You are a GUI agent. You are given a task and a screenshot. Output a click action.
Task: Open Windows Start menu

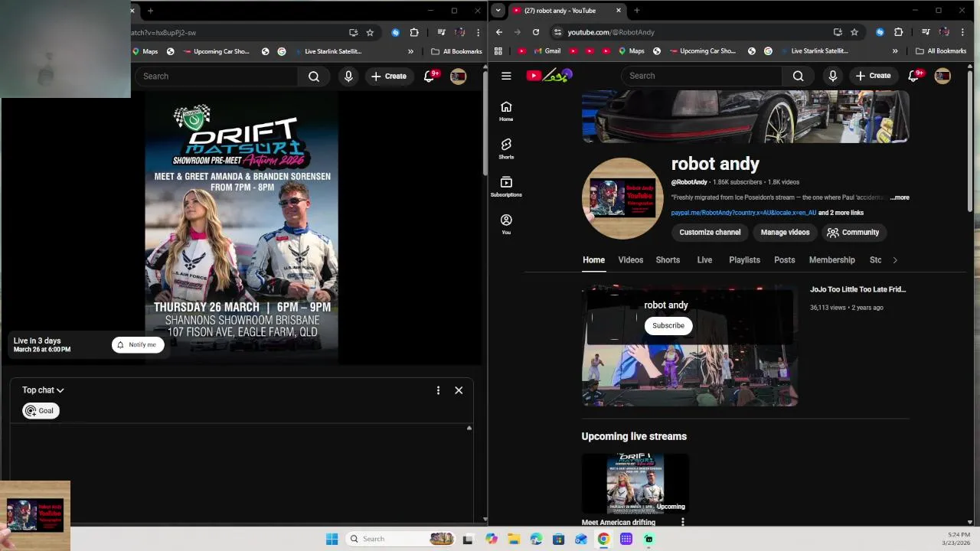[332, 539]
